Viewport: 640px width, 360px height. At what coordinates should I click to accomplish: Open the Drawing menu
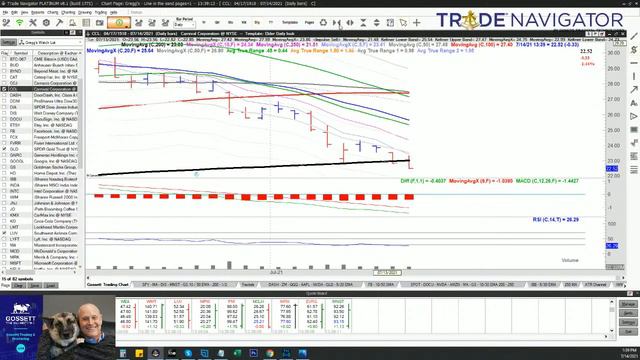(x=85, y=13)
